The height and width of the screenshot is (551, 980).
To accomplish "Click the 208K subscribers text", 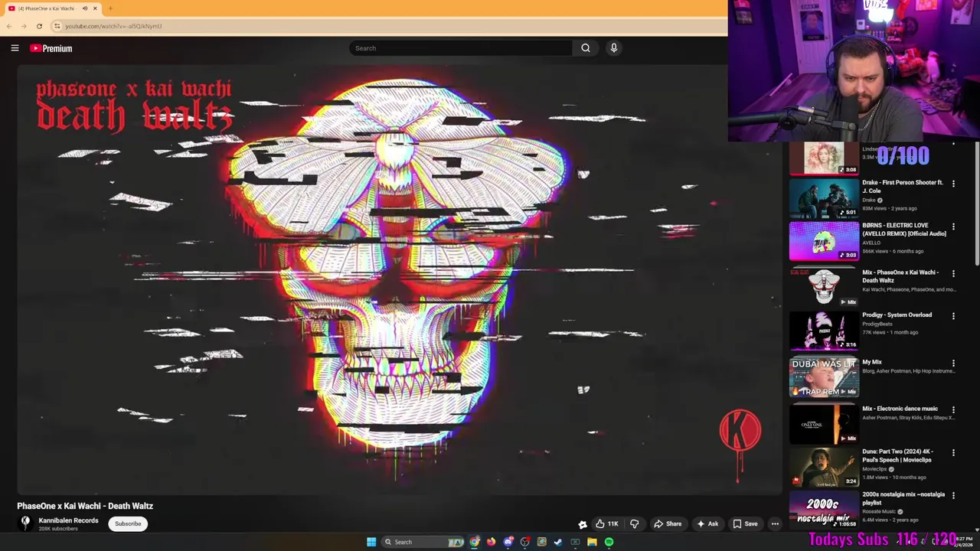I will coord(58,529).
